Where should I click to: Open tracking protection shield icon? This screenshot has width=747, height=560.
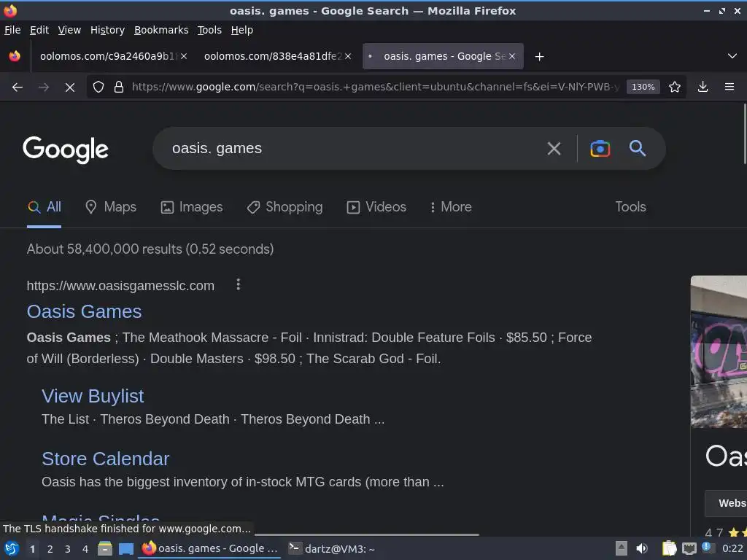coord(98,87)
